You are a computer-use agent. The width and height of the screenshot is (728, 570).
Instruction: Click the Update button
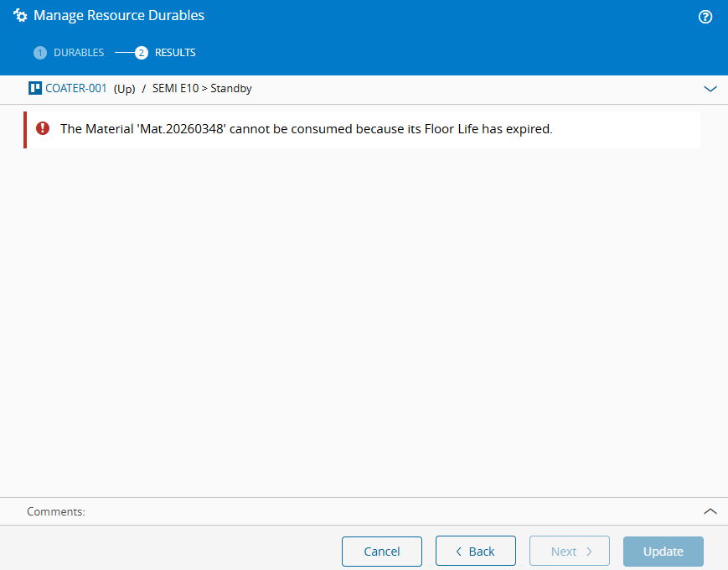(x=663, y=552)
